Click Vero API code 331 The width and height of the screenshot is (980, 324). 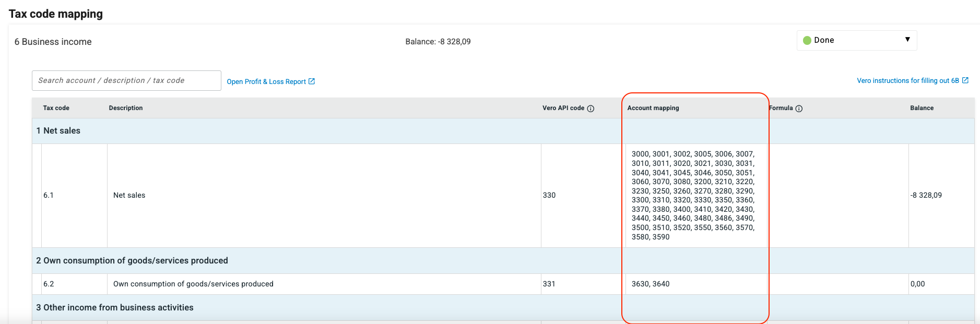coord(549,284)
